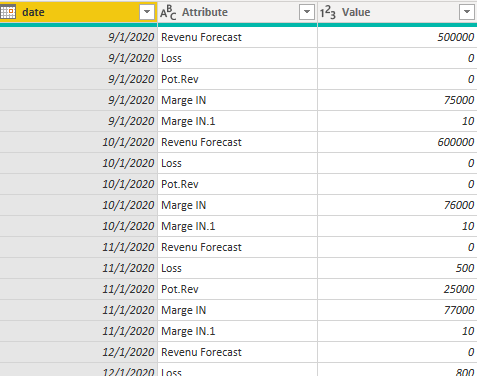Select Loss attribute in the 9/1/2020 row

click(x=171, y=58)
